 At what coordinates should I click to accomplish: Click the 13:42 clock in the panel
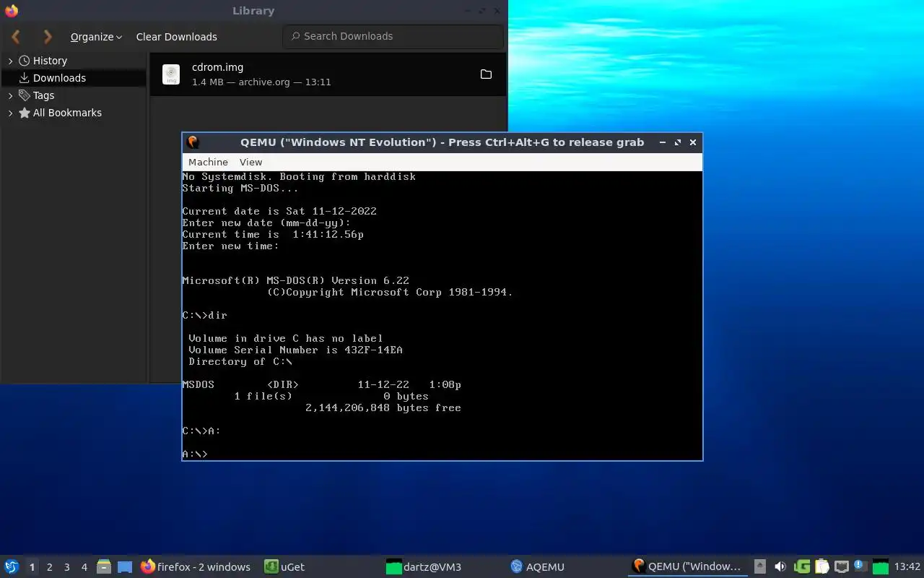click(907, 567)
